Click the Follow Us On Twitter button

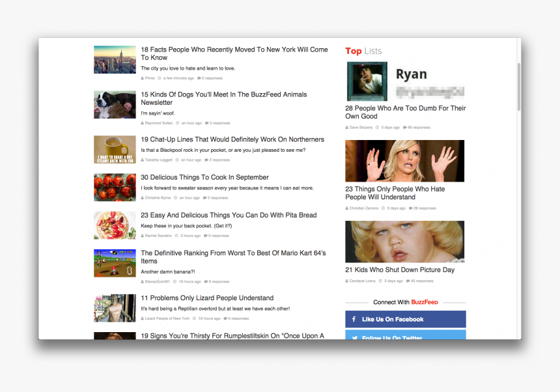coord(406,335)
